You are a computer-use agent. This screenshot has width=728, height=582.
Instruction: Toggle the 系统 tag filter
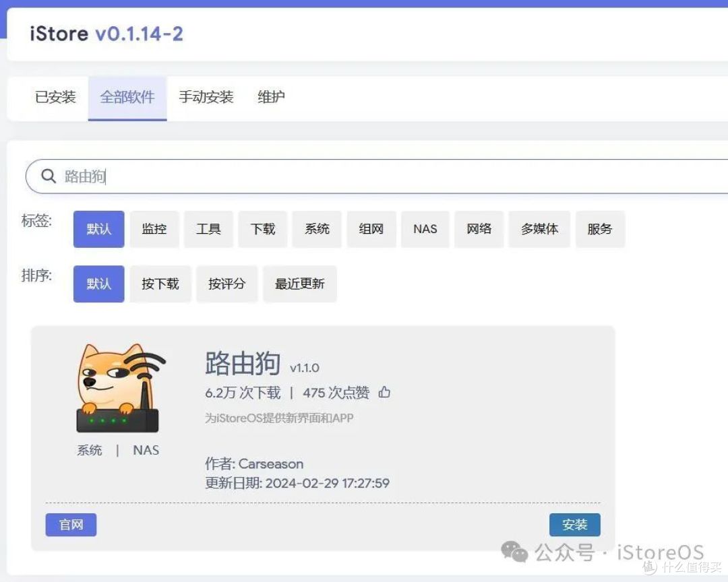(317, 229)
